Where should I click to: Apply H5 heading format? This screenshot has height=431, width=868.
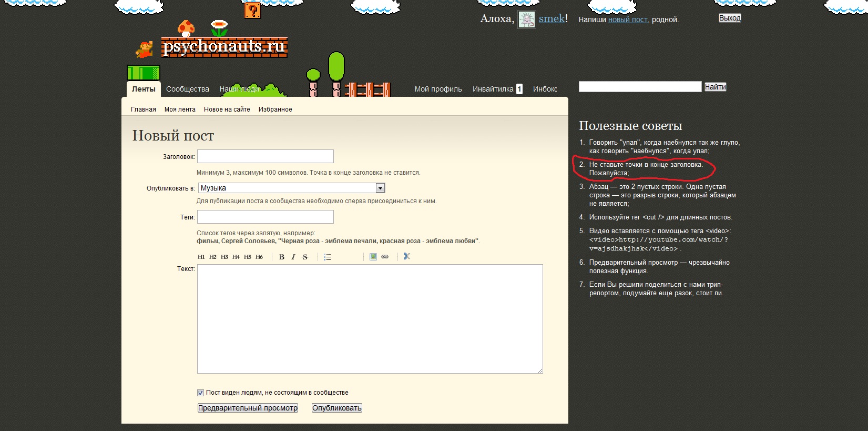point(247,257)
